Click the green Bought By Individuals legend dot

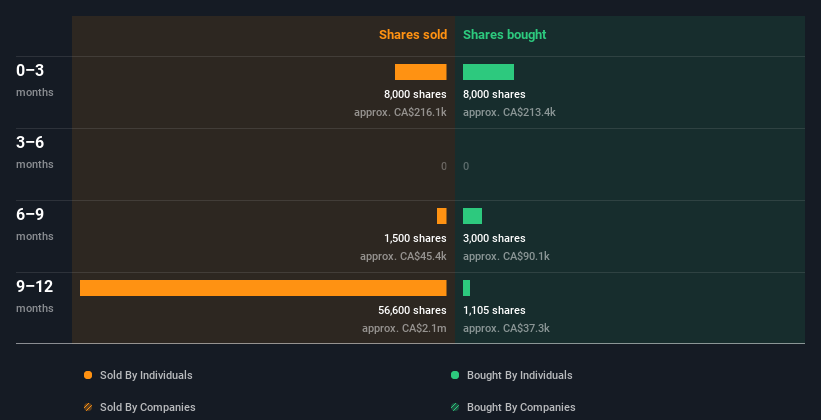(455, 375)
